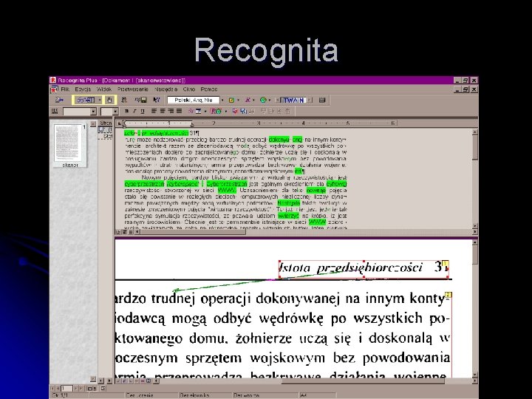
Task: Click the pink spelling/verify icon
Action: (191, 111)
